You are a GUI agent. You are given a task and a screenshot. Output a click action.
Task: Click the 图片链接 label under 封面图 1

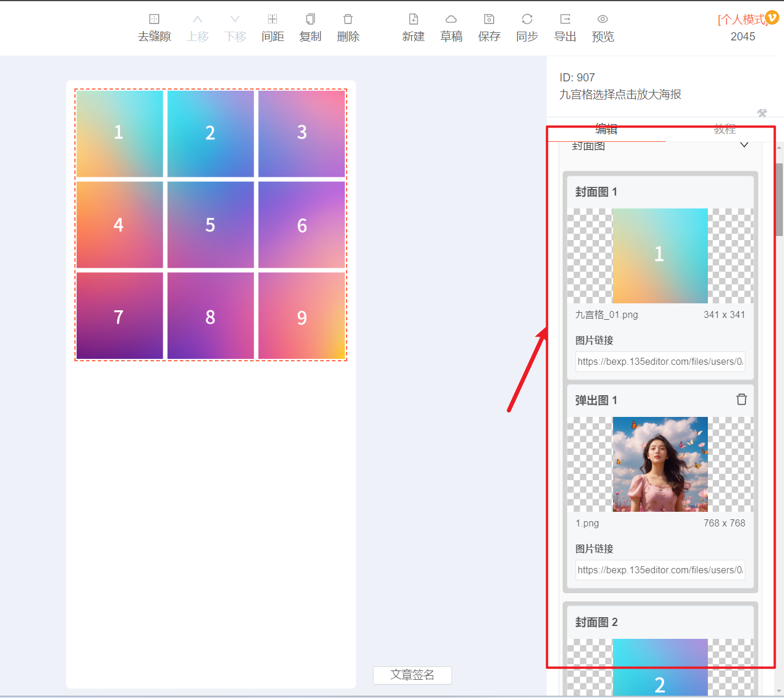pos(594,340)
